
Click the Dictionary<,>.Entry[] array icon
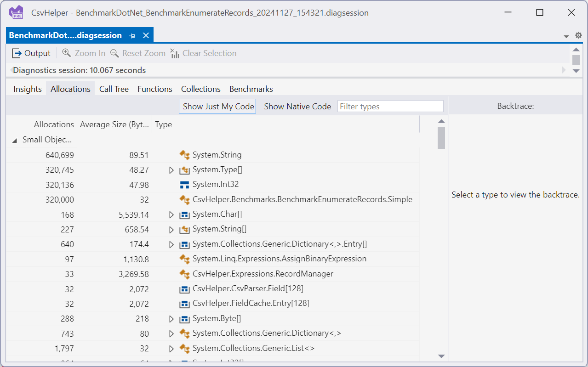(185, 244)
